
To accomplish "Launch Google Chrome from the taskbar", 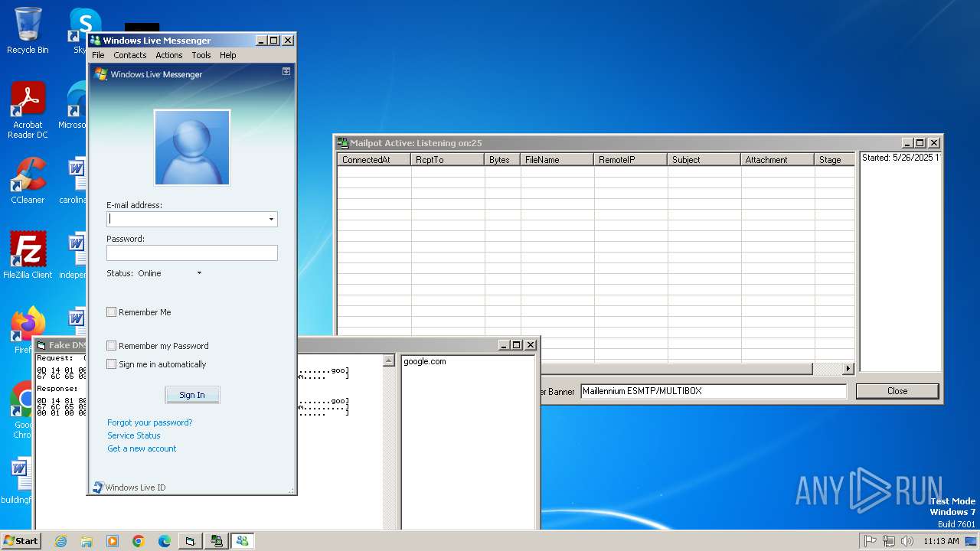I will (x=139, y=541).
